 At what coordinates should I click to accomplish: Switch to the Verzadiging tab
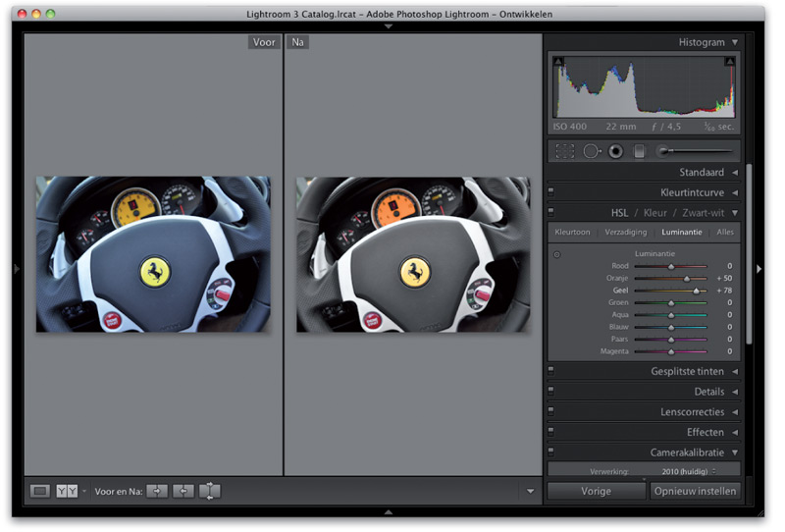pyautogui.click(x=626, y=232)
